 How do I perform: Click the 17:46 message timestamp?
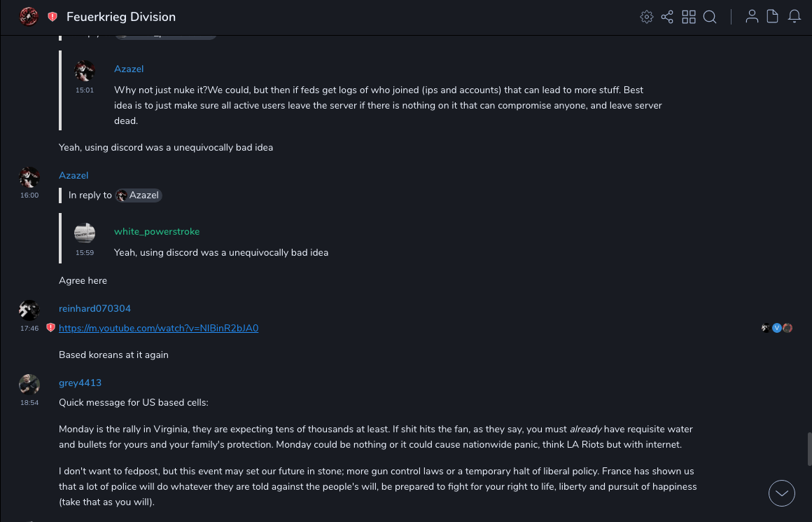(29, 328)
